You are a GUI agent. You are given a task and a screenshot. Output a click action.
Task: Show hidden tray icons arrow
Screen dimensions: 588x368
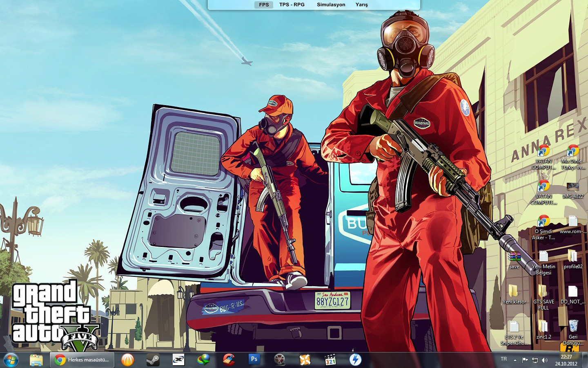pos(515,360)
